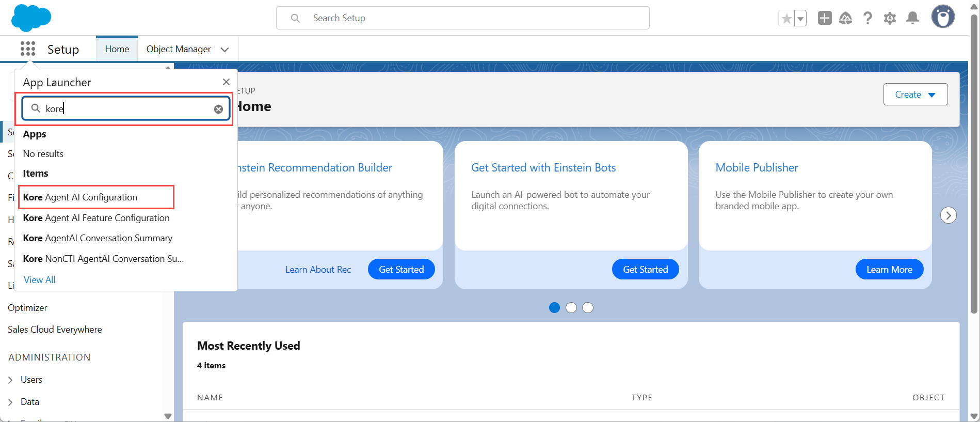Image resolution: width=980 pixels, height=422 pixels.
Task: Advance the carousel with next arrow
Action: coord(948,215)
